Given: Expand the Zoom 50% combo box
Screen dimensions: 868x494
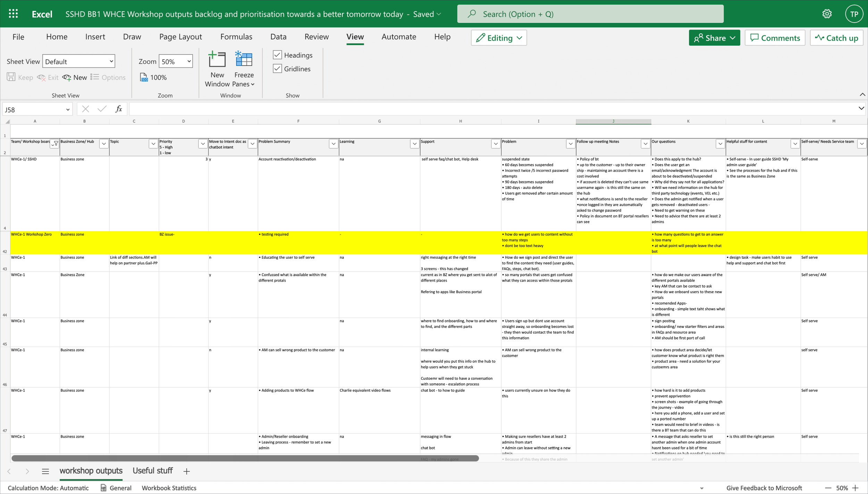Looking at the screenshot, I should tap(189, 61).
